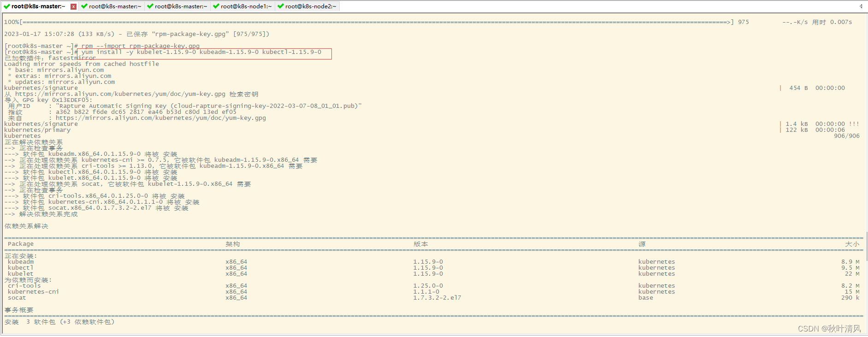This screenshot has width=868, height=337.
Task: Click the "安装 3 软件包 (+3 依赖软件包)" line
Action: [59, 322]
